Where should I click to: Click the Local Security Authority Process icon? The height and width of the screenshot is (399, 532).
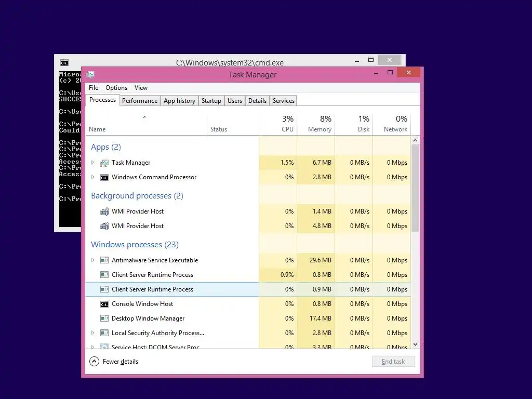pos(104,333)
